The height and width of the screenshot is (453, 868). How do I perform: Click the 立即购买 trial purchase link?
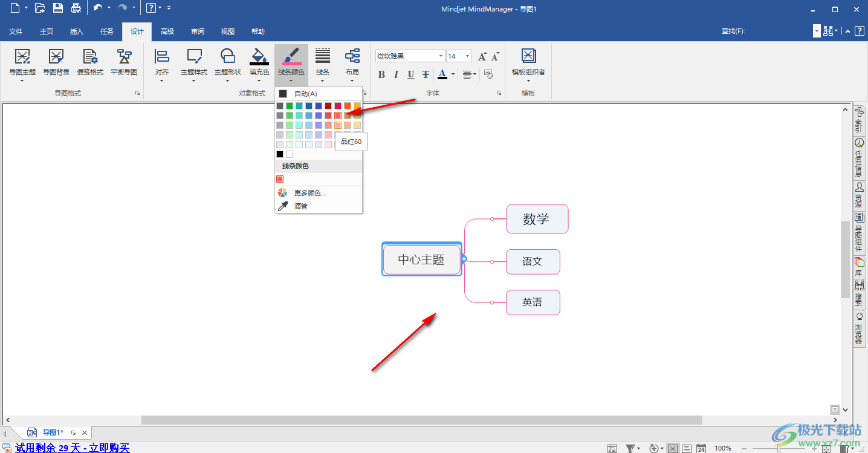click(x=109, y=448)
